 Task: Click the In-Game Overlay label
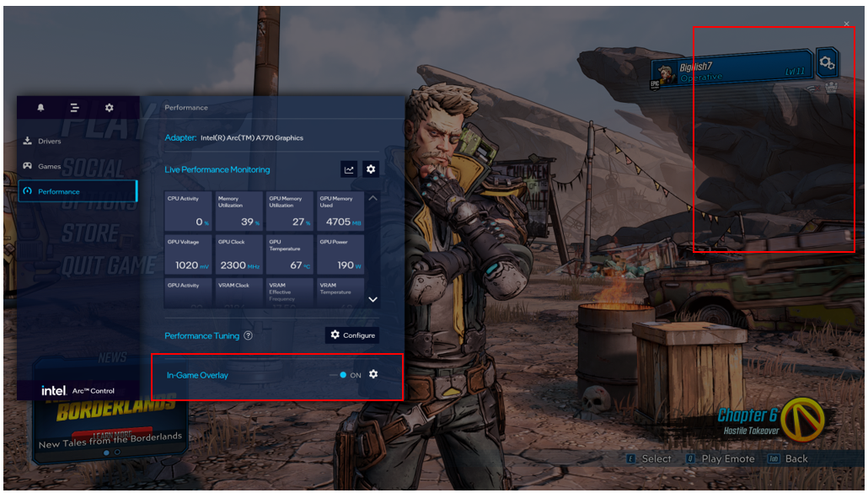[x=198, y=375]
